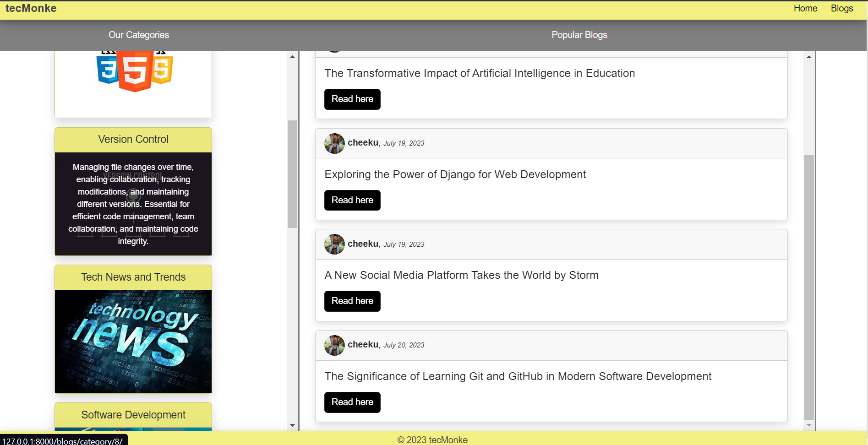Click cheeku's avatar on the Django post

[334, 143]
